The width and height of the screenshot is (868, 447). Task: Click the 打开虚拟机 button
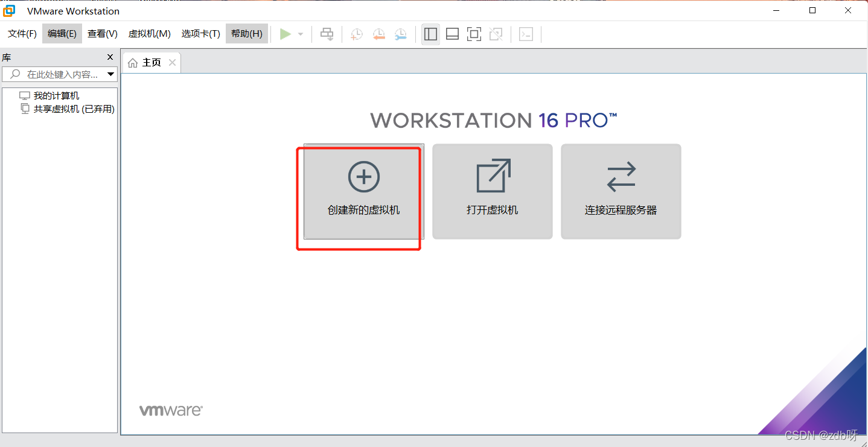[x=493, y=191]
